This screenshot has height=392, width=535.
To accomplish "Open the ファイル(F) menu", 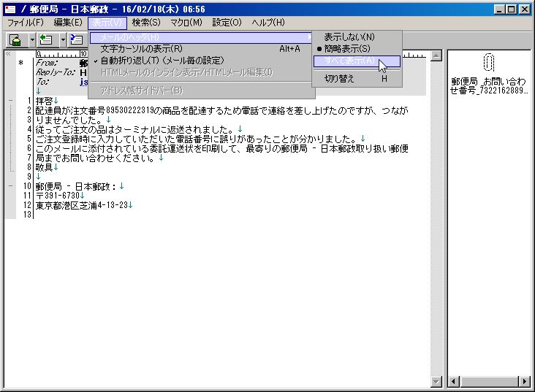I will click(26, 23).
